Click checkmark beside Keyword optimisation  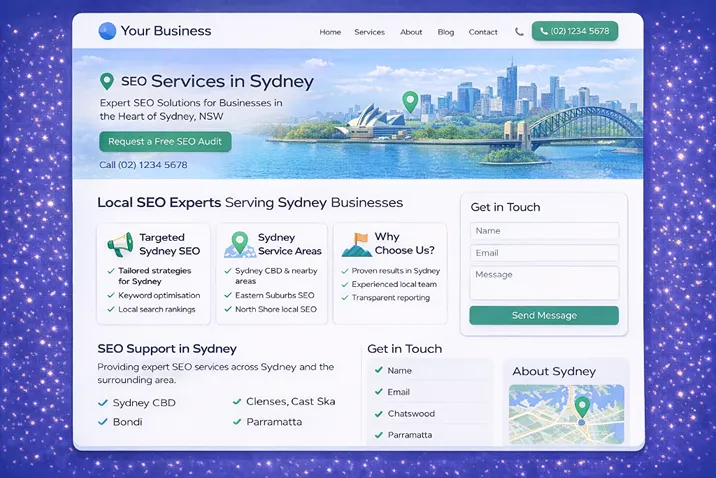point(111,295)
